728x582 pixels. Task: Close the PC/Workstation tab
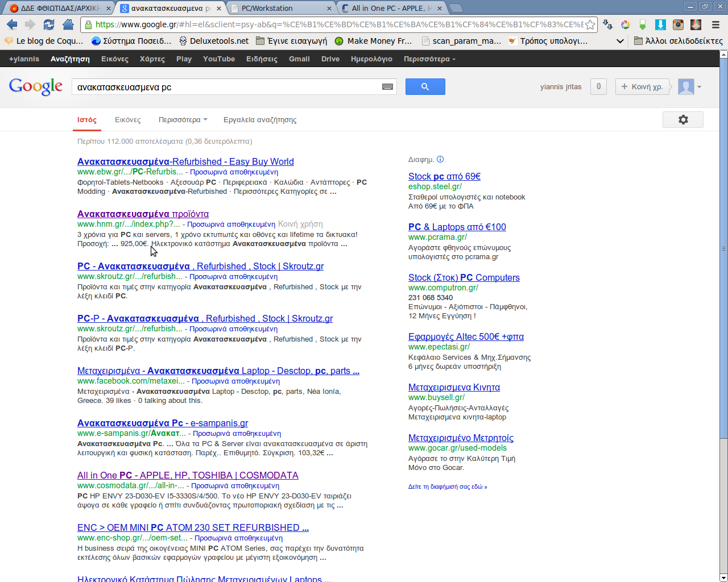click(329, 9)
